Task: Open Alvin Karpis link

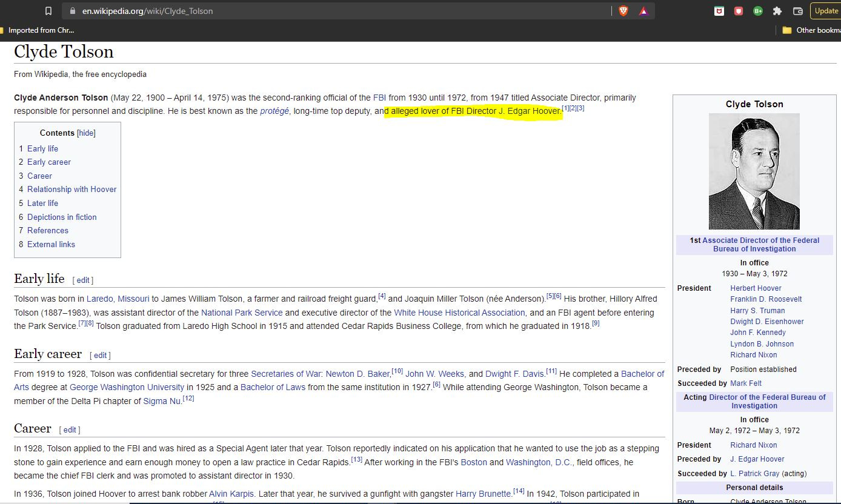Action: coord(231,494)
